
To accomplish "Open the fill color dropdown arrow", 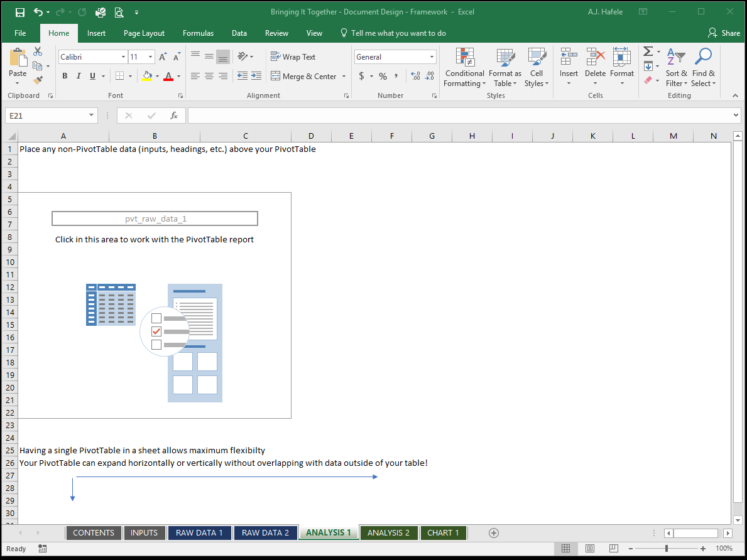I will (157, 76).
